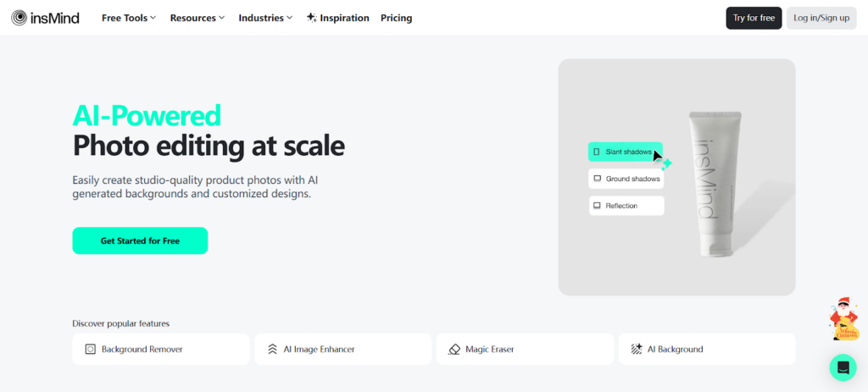Go to the Inspiration menu item
868x392 pixels.
(344, 18)
